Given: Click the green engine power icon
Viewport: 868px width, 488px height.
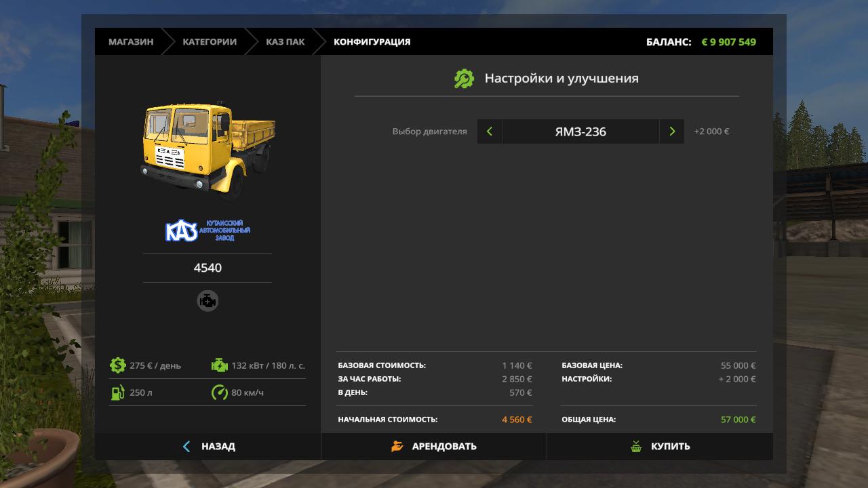Looking at the screenshot, I should point(219,365).
